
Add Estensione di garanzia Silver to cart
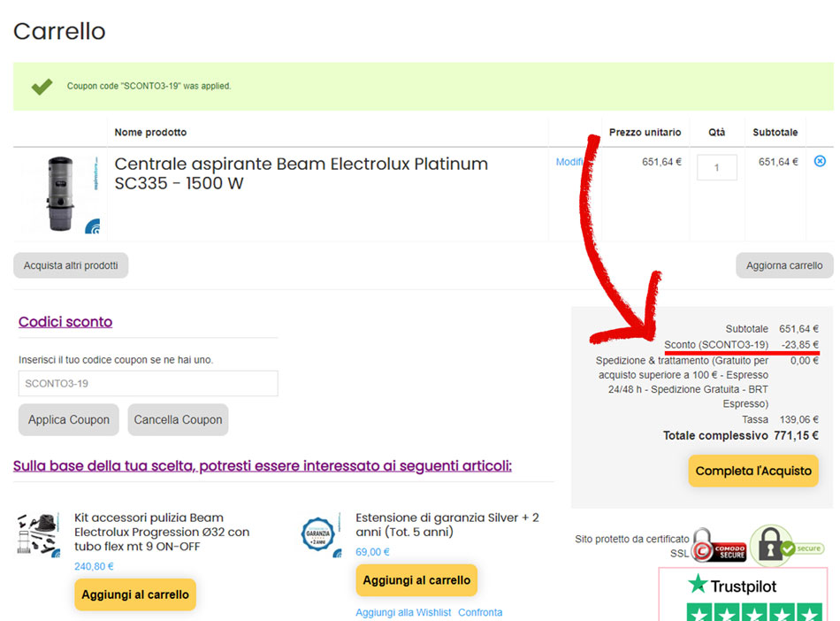pyautogui.click(x=416, y=580)
